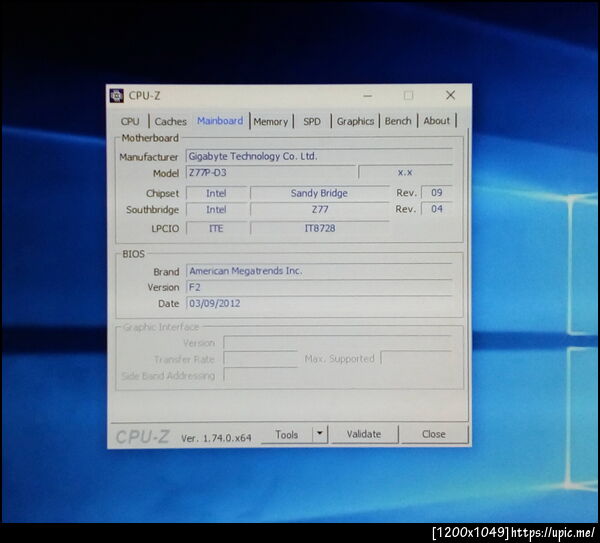Click the x.x model revision field
600x543 pixels.
click(405, 173)
